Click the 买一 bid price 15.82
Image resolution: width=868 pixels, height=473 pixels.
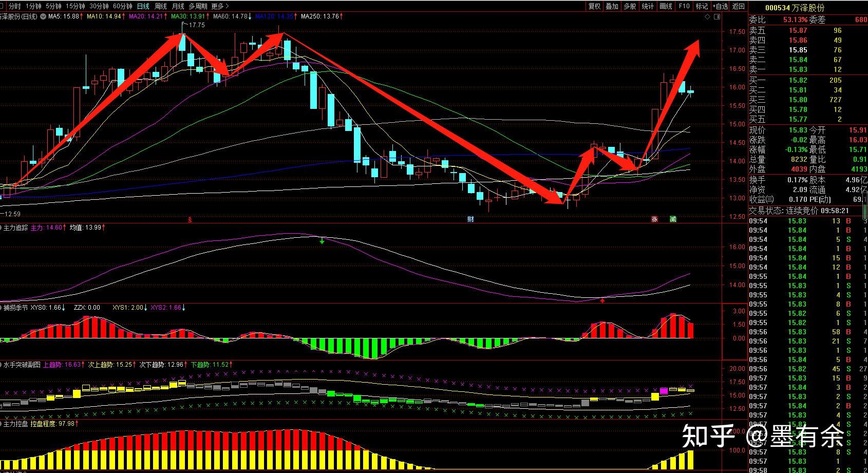[798, 80]
